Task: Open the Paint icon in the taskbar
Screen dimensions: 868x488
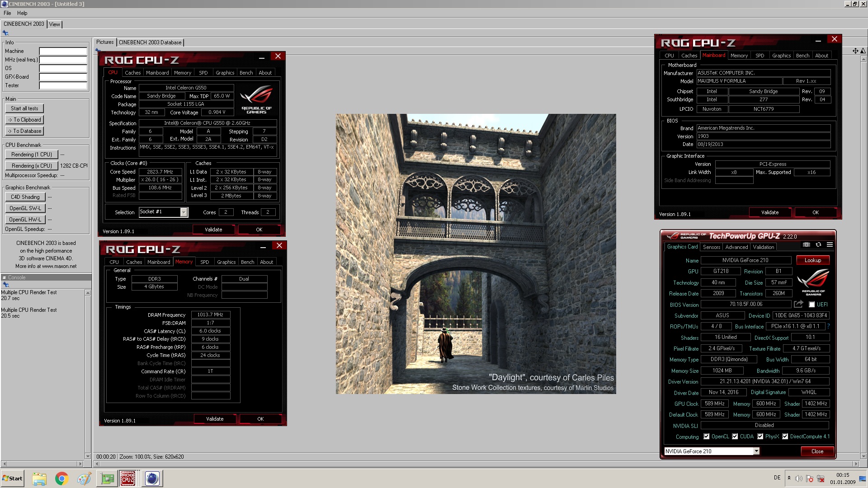Action: pos(84,479)
